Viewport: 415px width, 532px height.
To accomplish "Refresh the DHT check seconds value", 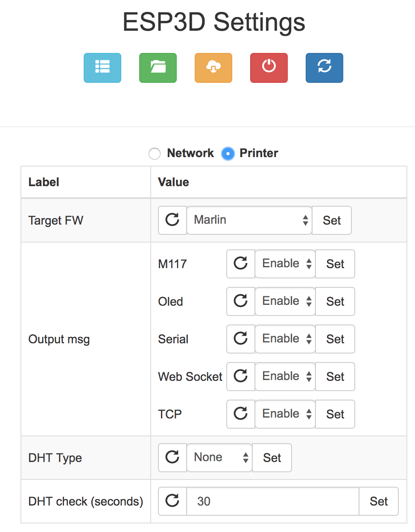I will (172, 501).
